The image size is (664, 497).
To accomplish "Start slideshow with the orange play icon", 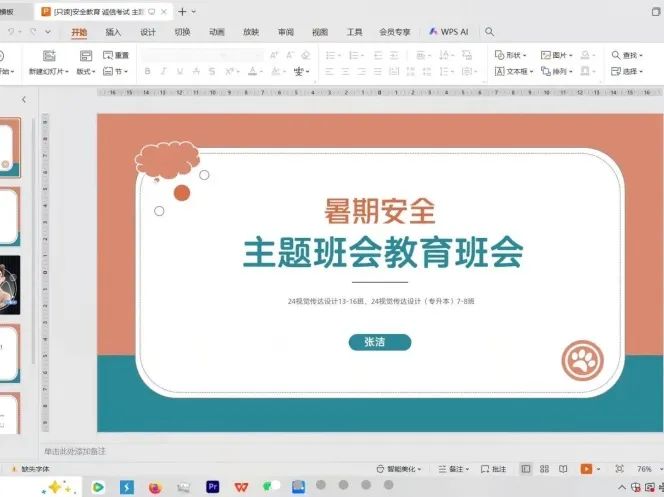I will point(586,468).
